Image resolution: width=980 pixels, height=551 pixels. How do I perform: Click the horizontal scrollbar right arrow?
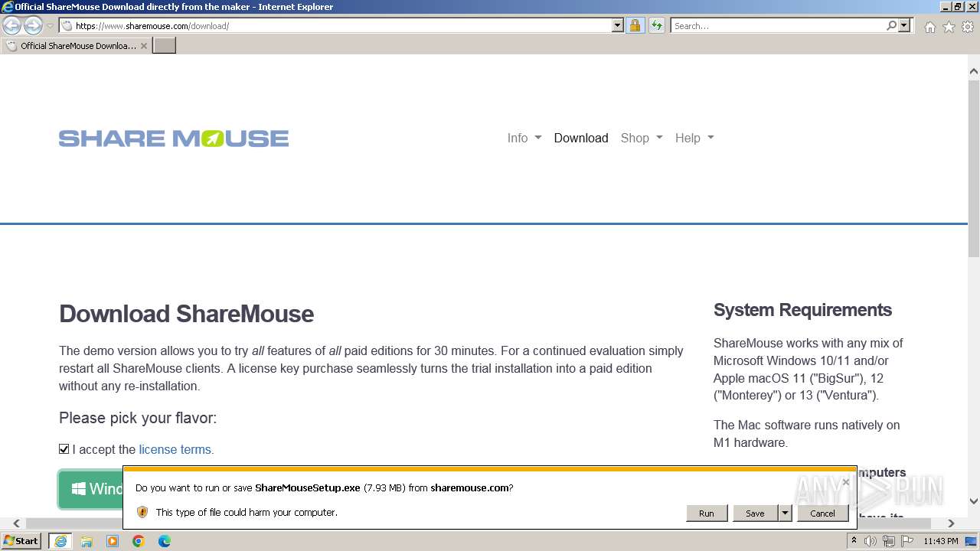point(952,523)
